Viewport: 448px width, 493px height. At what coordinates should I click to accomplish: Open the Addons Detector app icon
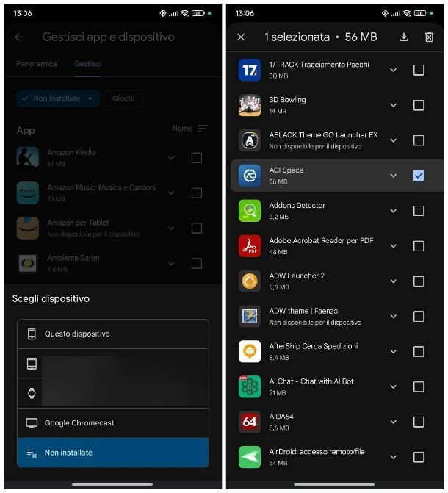[x=250, y=211]
